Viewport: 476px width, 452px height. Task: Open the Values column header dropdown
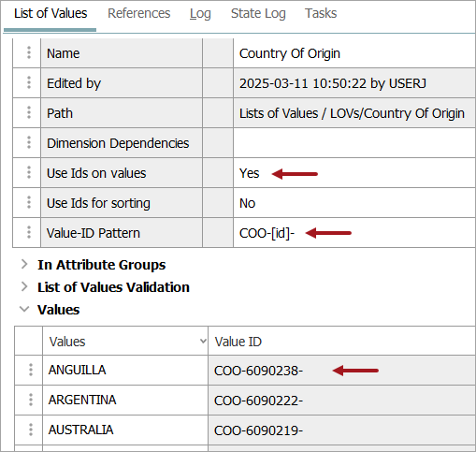203,341
